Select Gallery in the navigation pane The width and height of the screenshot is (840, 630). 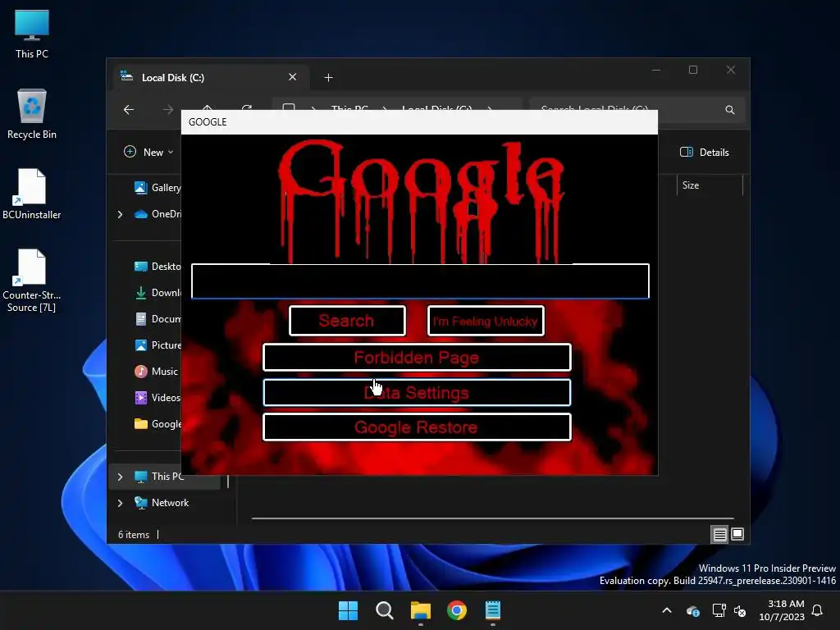pyautogui.click(x=157, y=188)
